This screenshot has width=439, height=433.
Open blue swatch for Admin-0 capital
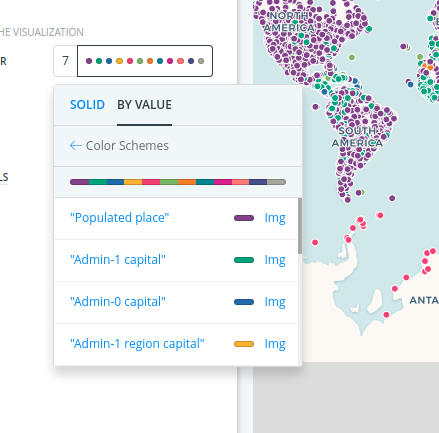tap(244, 302)
